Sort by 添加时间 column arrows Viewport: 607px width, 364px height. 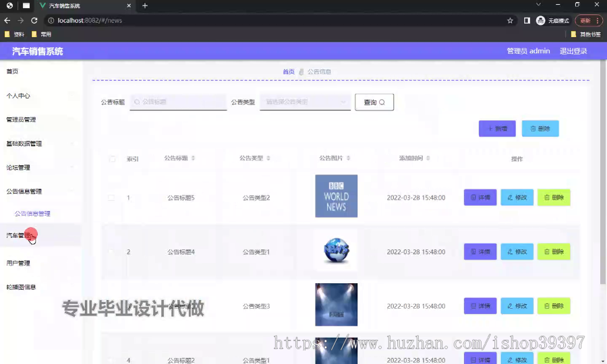point(428,158)
